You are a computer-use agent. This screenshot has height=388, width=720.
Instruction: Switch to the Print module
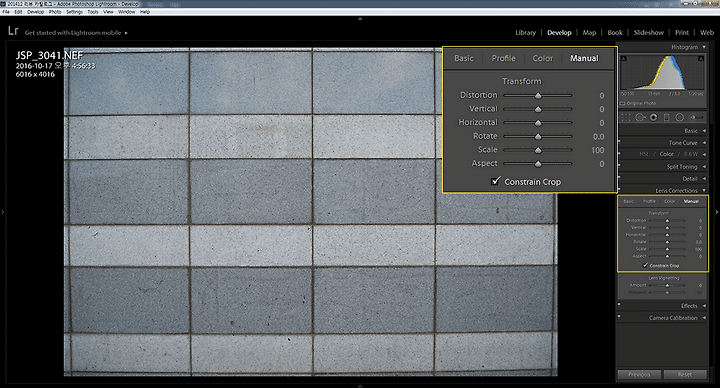682,33
